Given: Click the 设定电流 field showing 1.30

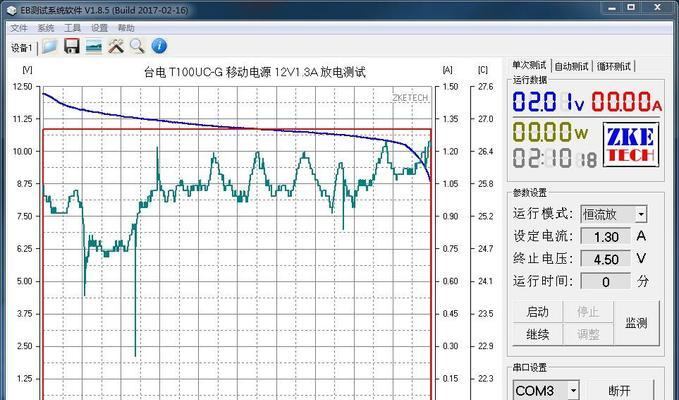Looking at the screenshot, I should click(605, 237).
